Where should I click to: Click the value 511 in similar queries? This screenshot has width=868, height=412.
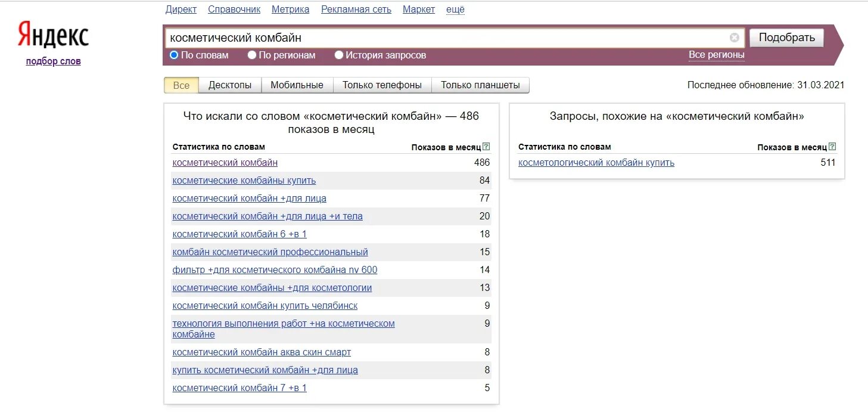(828, 163)
